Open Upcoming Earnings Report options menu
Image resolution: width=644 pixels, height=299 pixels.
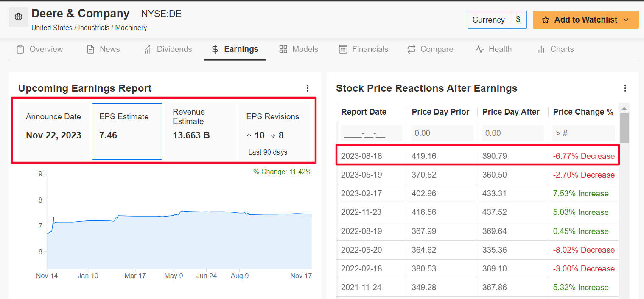click(x=308, y=88)
